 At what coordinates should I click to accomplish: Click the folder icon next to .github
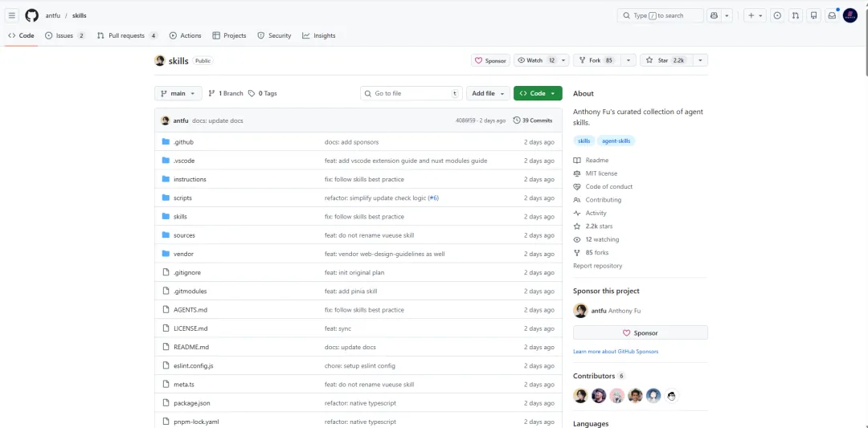pyautogui.click(x=166, y=142)
